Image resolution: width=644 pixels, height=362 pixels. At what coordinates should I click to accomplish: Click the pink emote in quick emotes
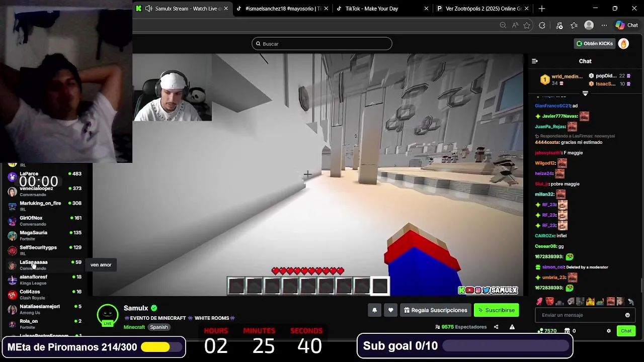(x=539, y=302)
